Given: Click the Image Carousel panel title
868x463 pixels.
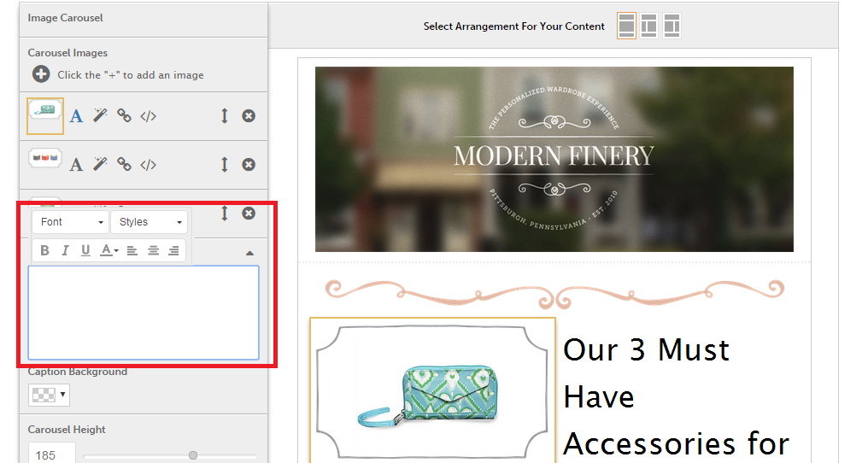Looking at the screenshot, I should pos(65,18).
